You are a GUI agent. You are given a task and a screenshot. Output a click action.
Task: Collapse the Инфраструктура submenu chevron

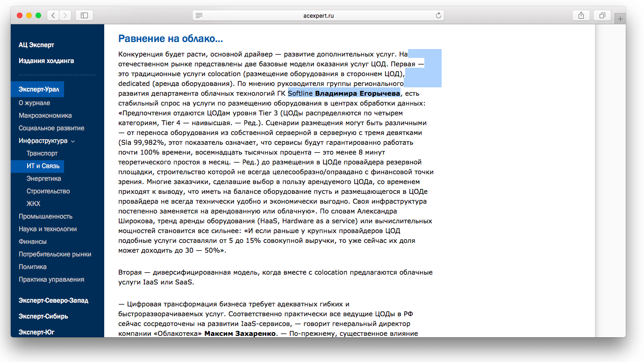click(x=73, y=141)
